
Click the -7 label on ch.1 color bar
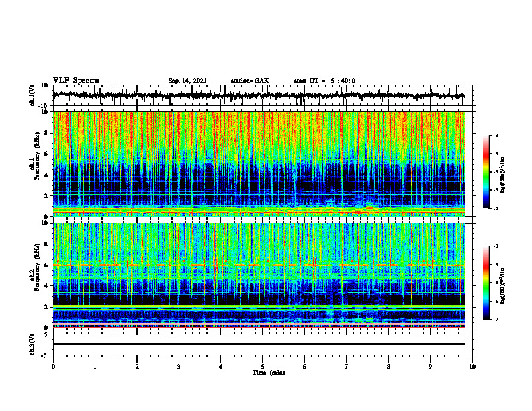coord(496,208)
